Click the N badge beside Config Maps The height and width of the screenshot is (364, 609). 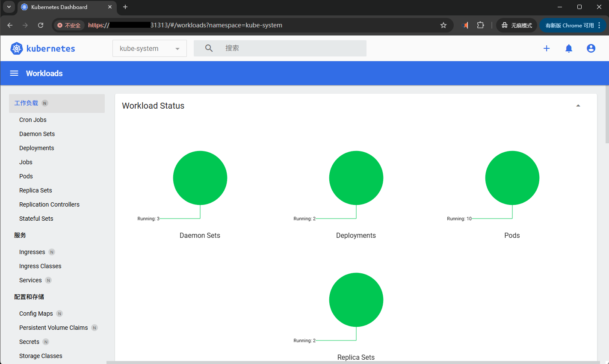59,314
